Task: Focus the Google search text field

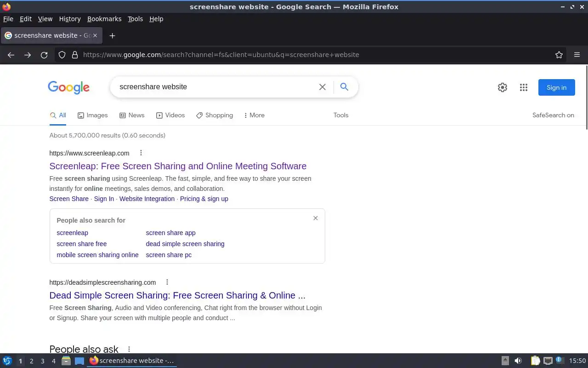Action: [216, 87]
